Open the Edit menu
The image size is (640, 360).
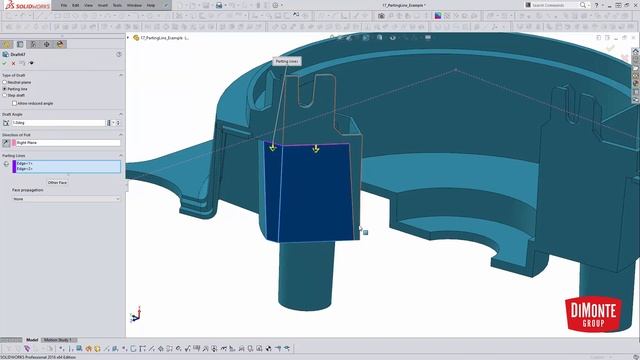(76, 5)
